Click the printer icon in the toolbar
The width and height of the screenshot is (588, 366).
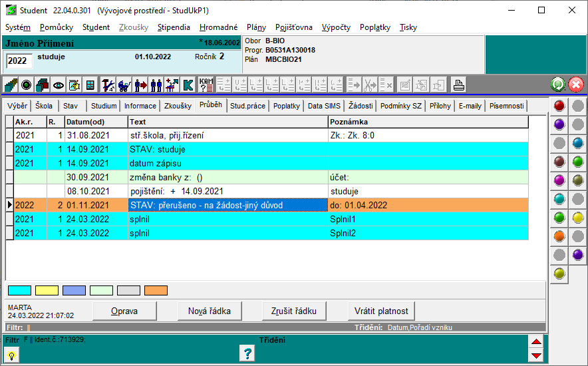[458, 85]
